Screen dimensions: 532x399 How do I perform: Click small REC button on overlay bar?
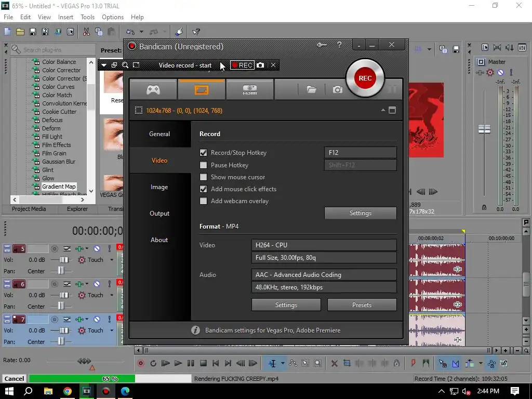click(x=242, y=65)
